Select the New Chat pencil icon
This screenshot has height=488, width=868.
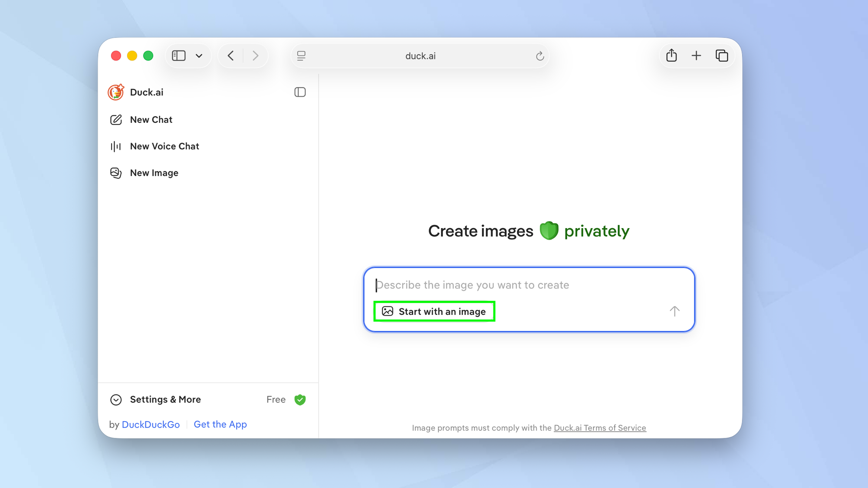pyautogui.click(x=115, y=120)
